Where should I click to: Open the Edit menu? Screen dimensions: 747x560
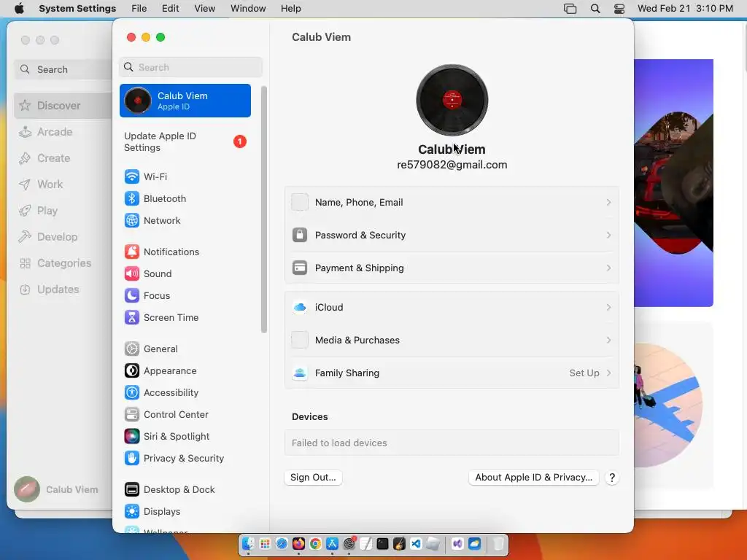pos(170,9)
